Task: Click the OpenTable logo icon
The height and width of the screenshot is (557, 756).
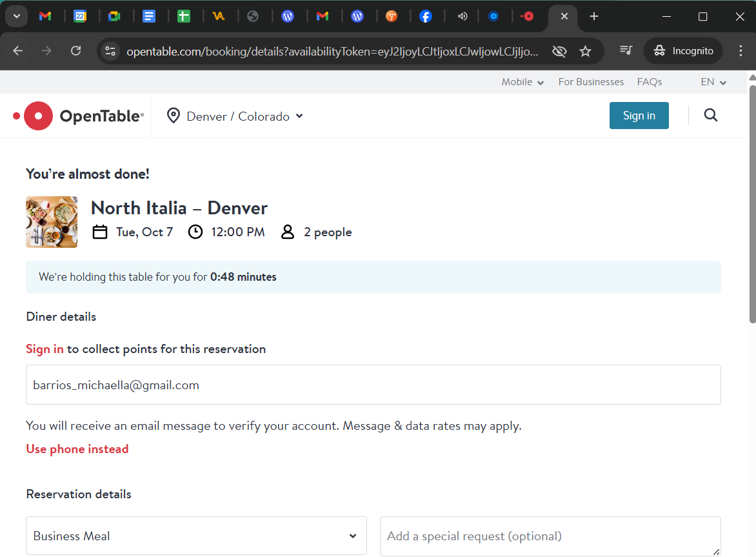Action: 38,116
